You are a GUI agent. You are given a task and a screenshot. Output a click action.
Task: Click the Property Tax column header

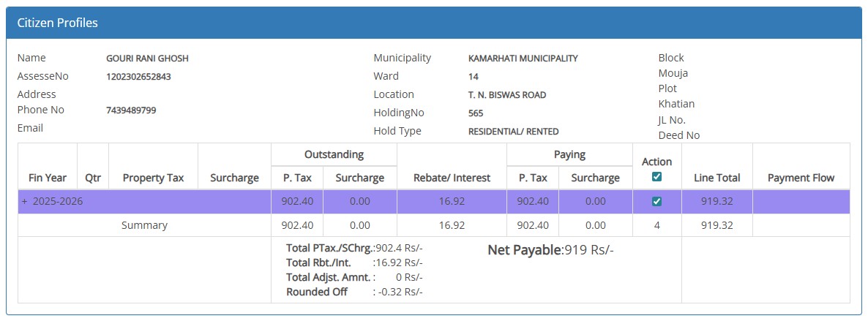tap(153, 178)
